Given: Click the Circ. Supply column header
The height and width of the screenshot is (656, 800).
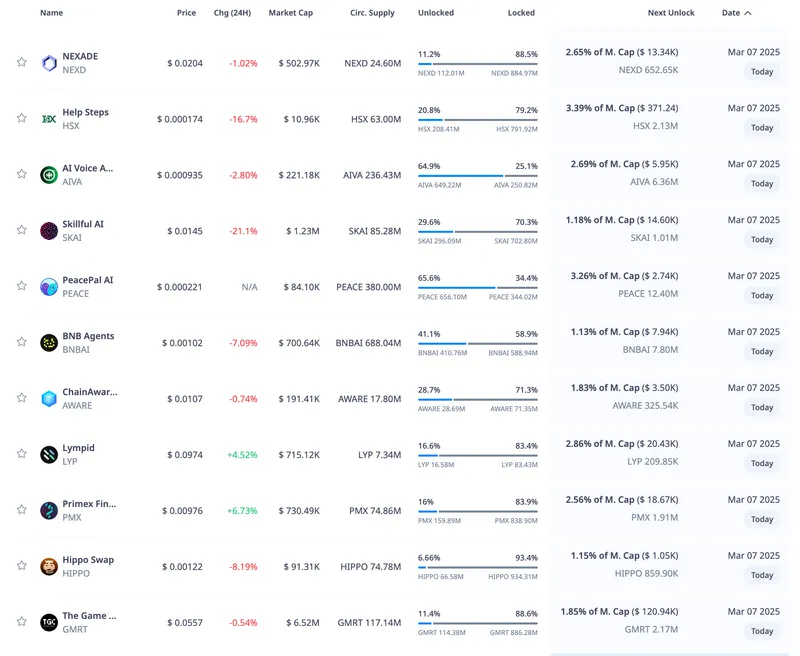Looking at the screenshot, I should pos(372,13).
